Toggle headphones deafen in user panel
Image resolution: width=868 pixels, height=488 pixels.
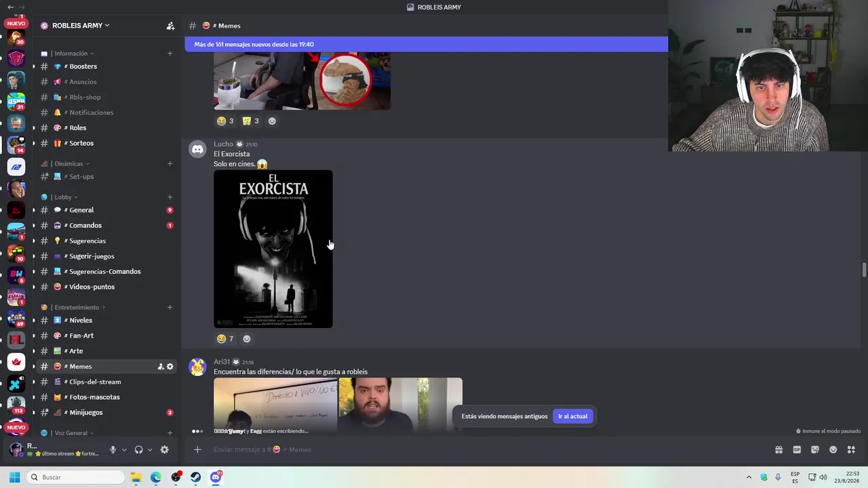pyautogui.click(x=138, y=449)
